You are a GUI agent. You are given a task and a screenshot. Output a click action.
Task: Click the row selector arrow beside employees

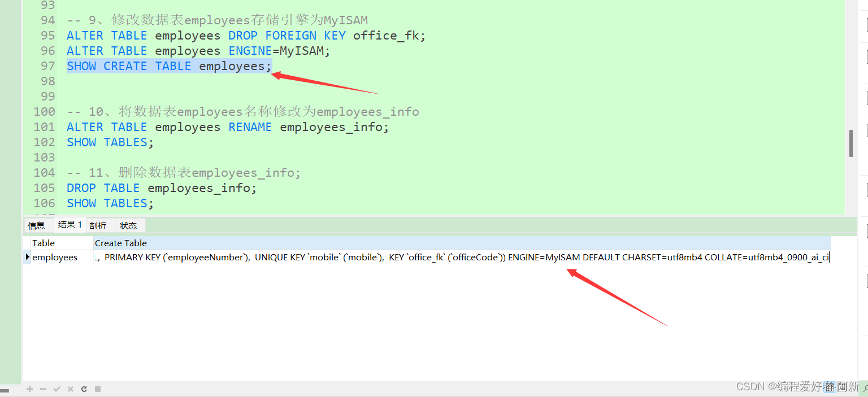pyautogui.click(x=27, y=257)
